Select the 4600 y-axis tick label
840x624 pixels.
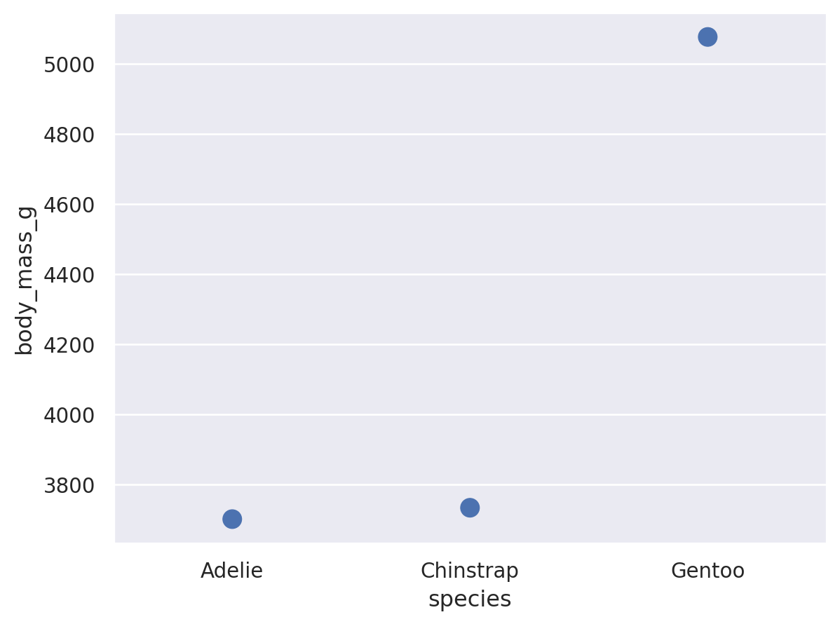pyautogui.click(x=69, y=205)
